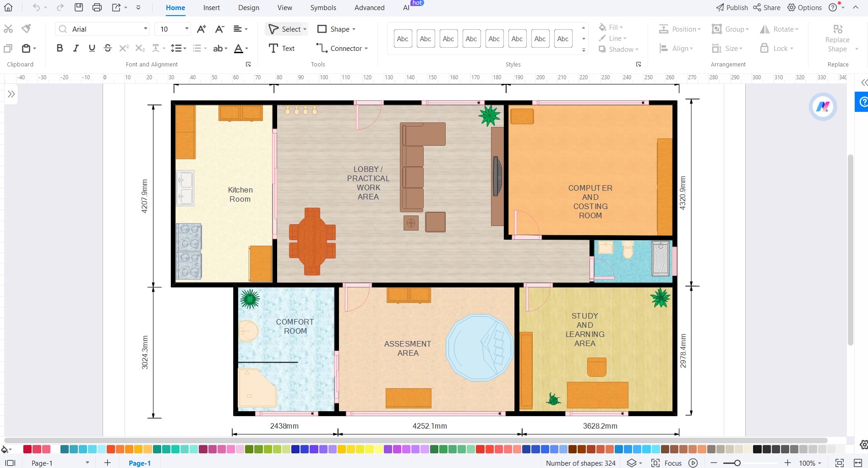Open Layers icon in status bar
The width and height of the screenshot is (868, 468).
click(x=632, y=463)
